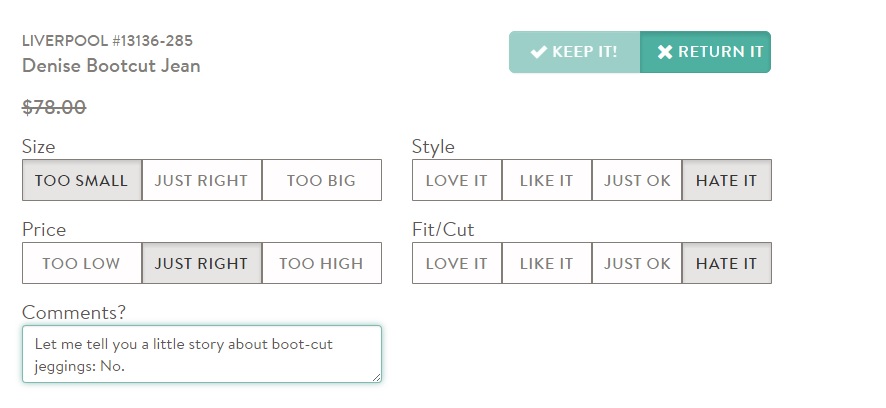Select TOO SMALL for Size

point(82,181)
